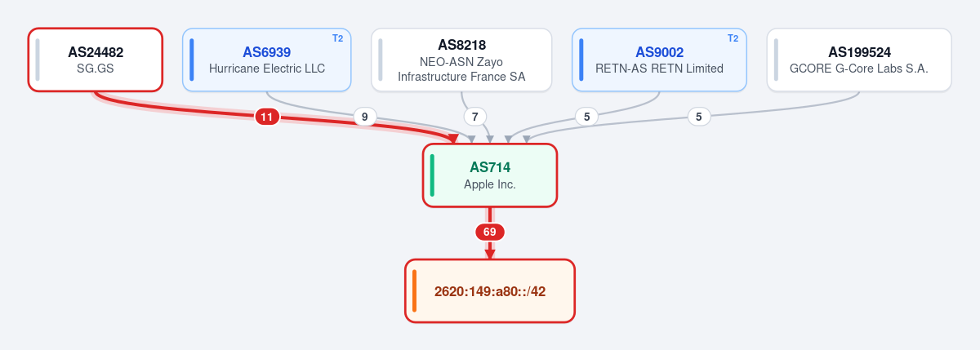
Task: Select the AS24482 SG.GS node
Action: pos(96,60)
